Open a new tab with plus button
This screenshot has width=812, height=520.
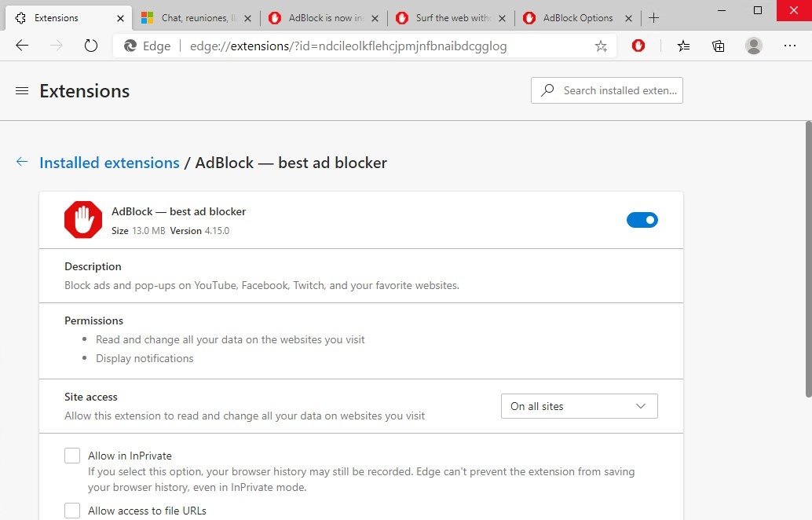tap(653, 17)
